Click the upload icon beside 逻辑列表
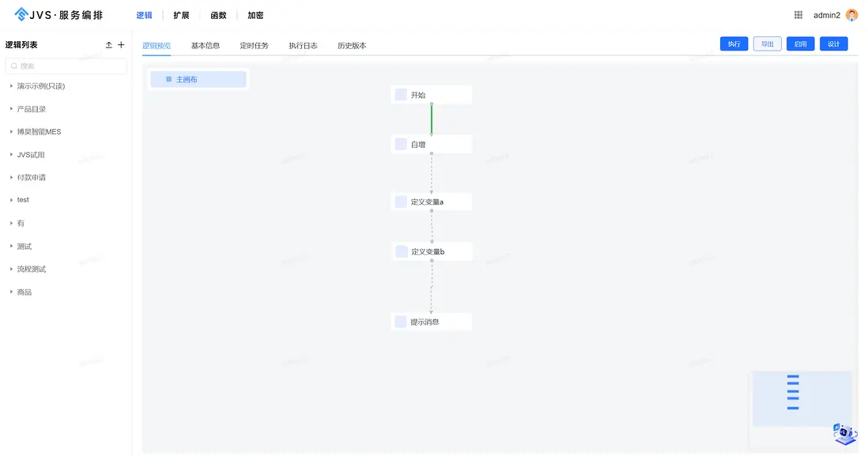This screenshot has height=456, width=868. [109, 44]
